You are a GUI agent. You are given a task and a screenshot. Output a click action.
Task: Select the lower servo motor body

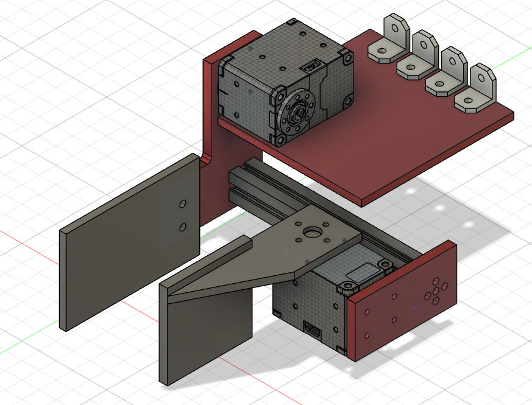click(305, 305)
